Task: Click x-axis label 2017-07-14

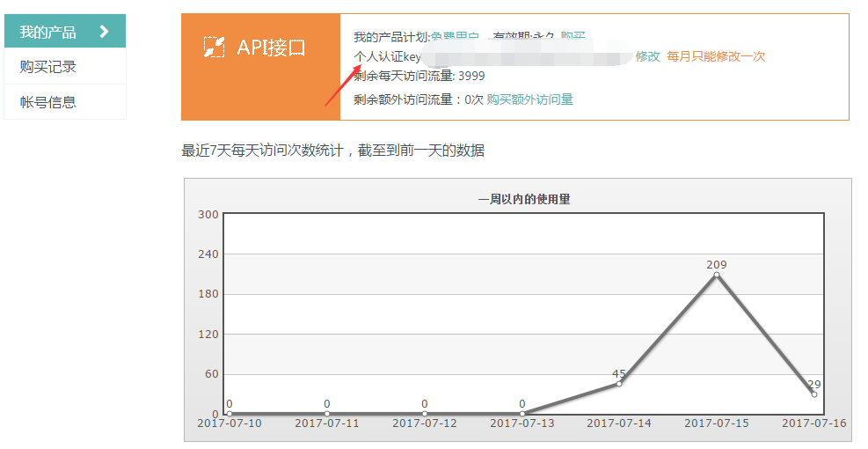Action: (x=619, y=423)
